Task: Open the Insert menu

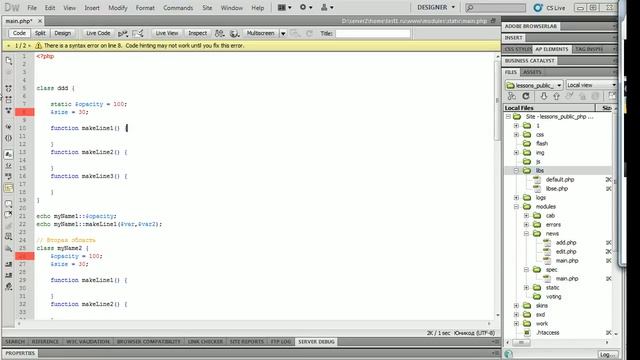Action: point(92,8)
